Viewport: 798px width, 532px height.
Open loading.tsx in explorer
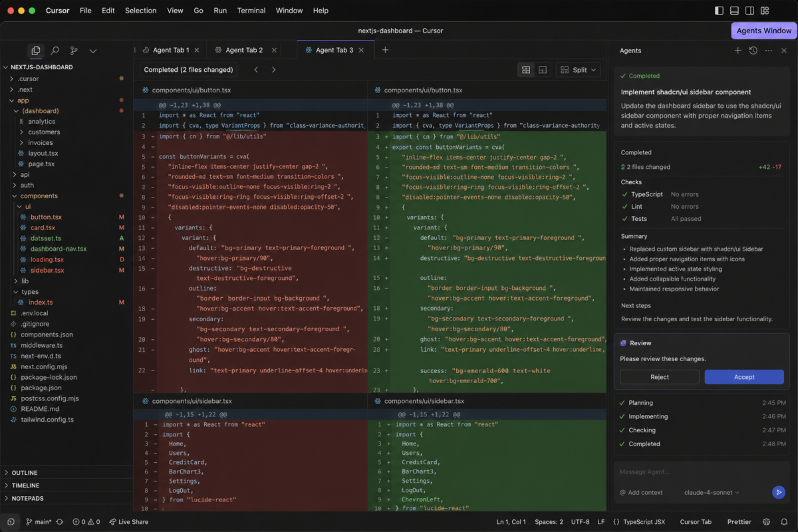pyautogui.click(x=47, y=260)
